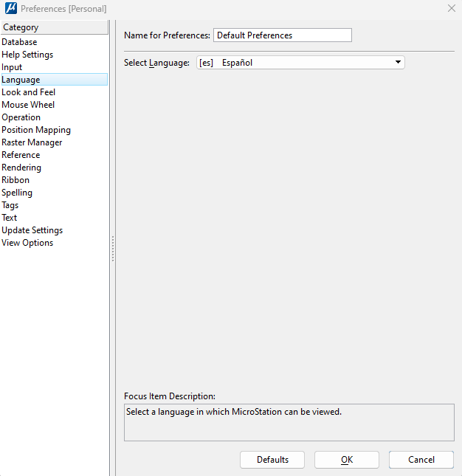
Task: Click the Name for Preferences input field
Action: pos(283,35)
